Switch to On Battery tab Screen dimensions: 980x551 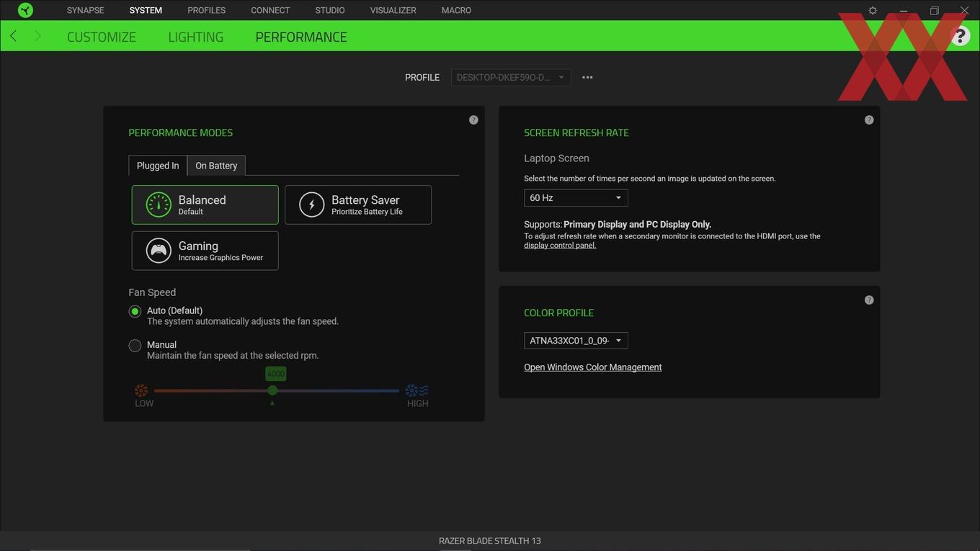pyautogui.click(x=216, y=166)
